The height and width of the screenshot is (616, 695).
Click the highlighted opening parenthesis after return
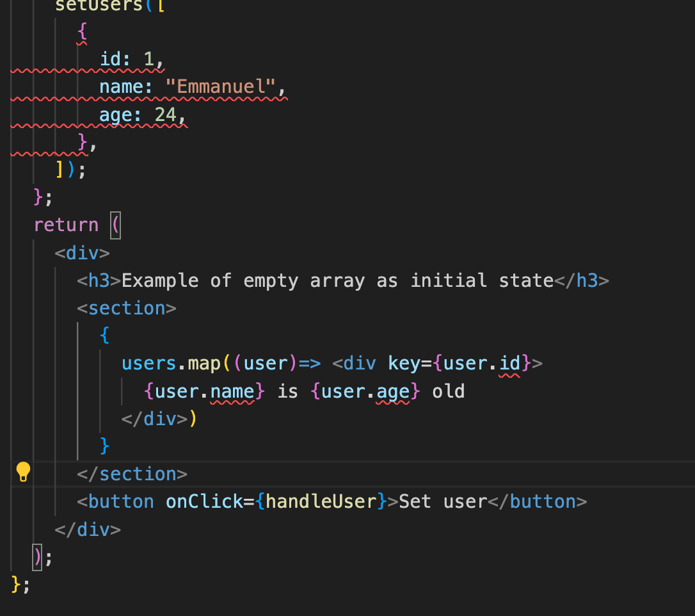click(116, 225)
